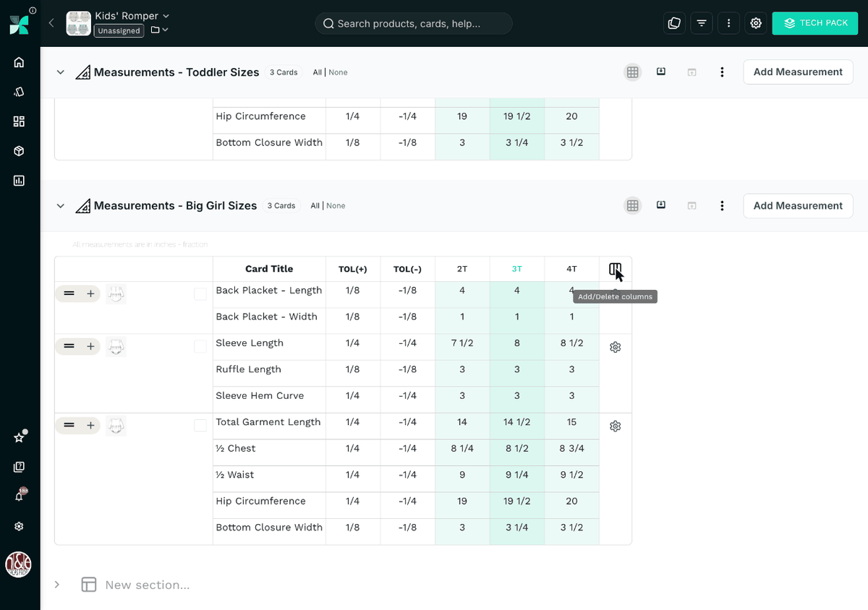The height and width of the screenshot is (610, 868).
Task: Click drag handle of Back Placket card
Action: (x=69, y=293)
